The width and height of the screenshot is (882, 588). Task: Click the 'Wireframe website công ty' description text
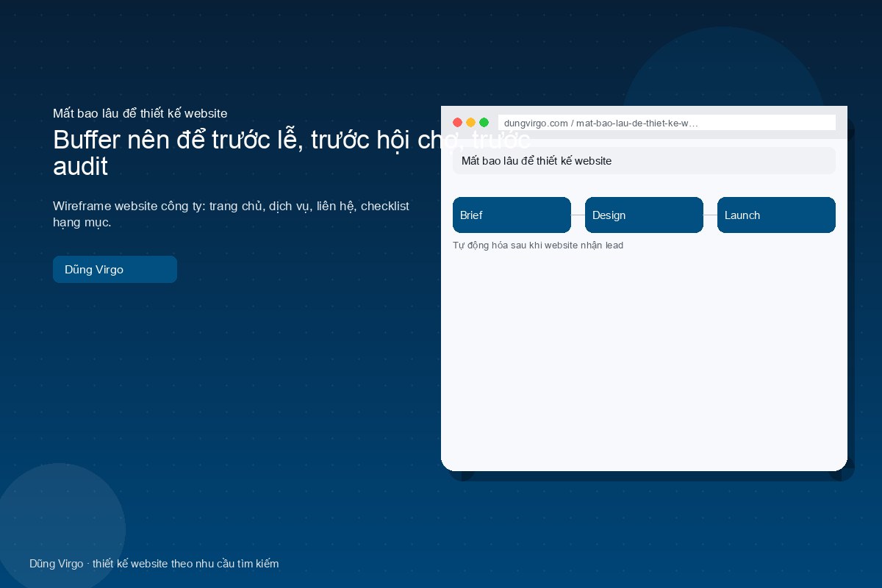(x=231, y=214)
